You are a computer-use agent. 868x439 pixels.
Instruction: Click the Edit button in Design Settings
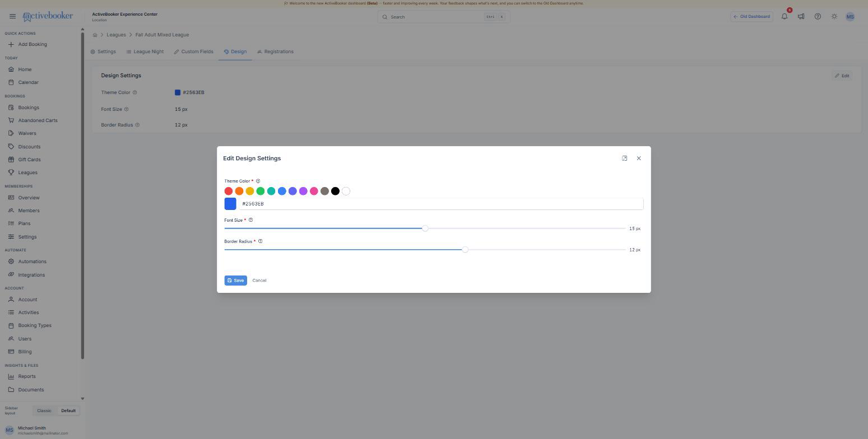coord(842,76)
